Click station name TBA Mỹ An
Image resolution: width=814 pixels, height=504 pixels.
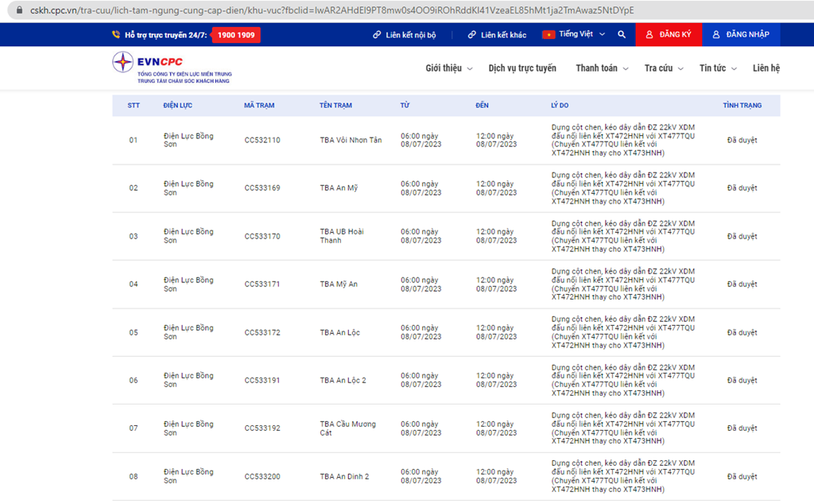[339, 284]
